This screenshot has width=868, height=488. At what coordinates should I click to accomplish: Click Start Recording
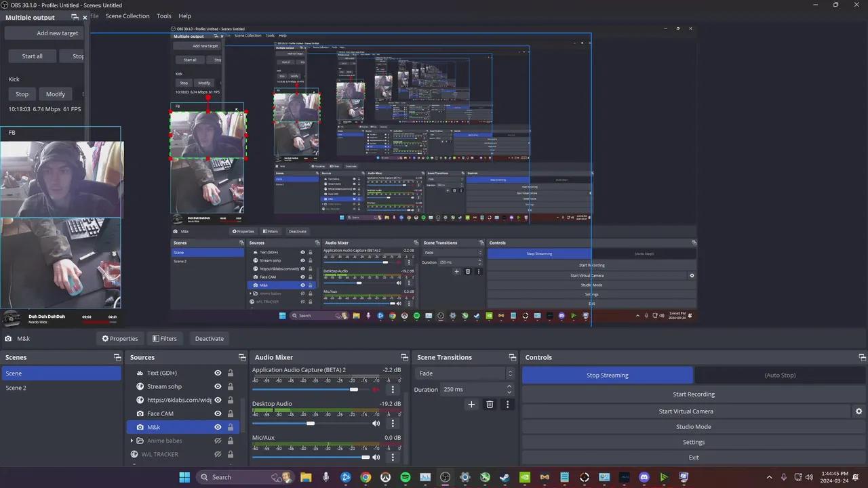[694, 394]
